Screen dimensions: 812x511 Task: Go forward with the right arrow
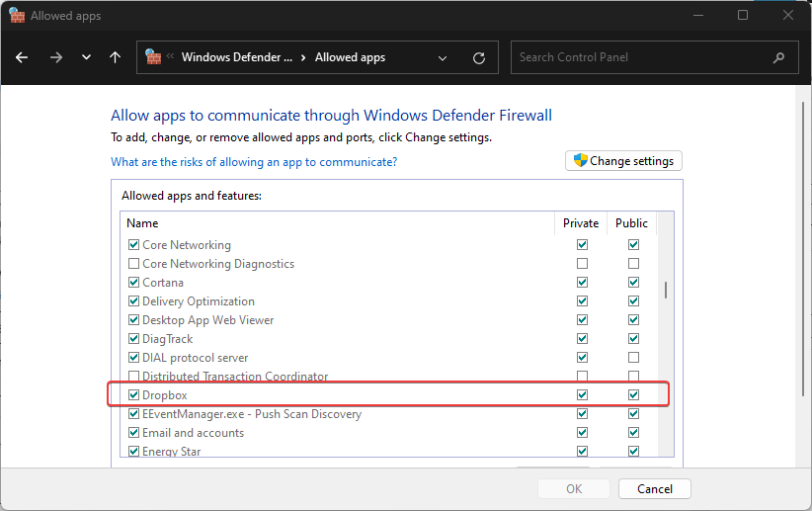click(x=56, y=57)
